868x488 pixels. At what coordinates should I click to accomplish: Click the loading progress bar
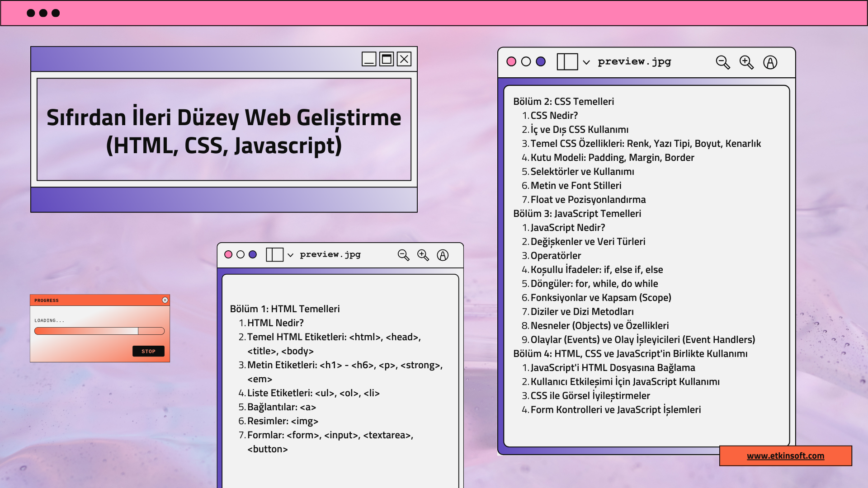(99, 331)
